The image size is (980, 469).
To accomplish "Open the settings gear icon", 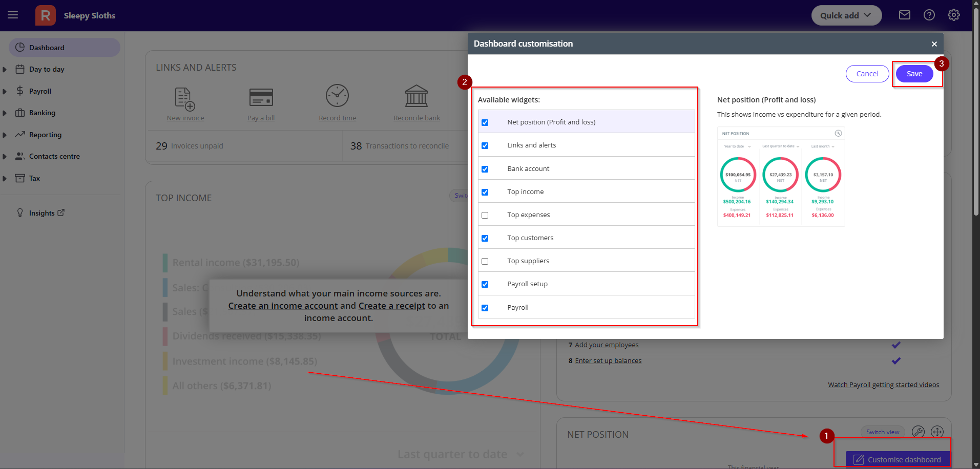I will (954, 15).
